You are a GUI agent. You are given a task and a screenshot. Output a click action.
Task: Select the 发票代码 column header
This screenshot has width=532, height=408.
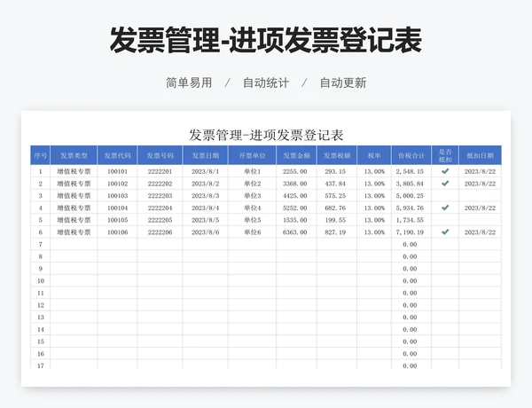[x=117, y=155]
